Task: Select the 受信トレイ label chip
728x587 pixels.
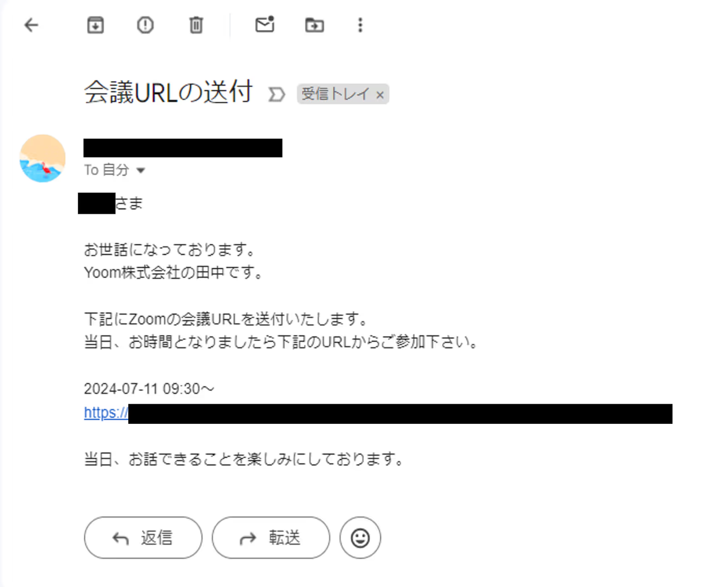Action: point(336,94)
